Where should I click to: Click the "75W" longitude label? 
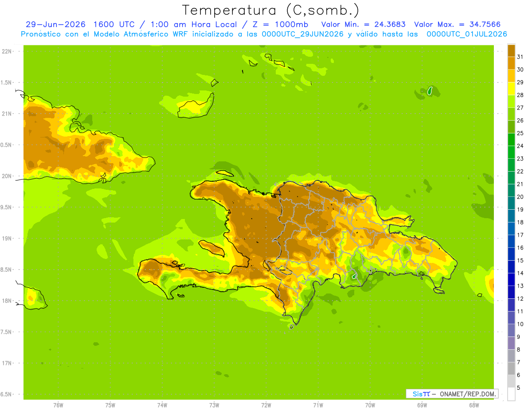point(110,405)
